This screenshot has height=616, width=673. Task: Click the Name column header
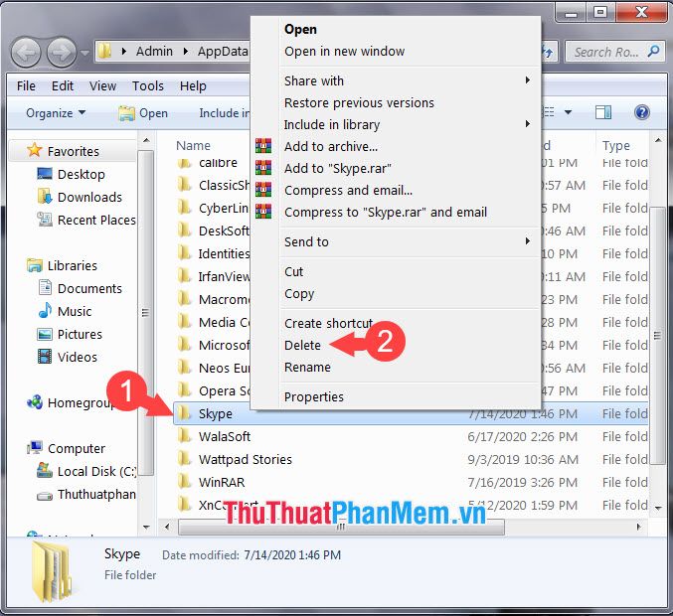click(193, 145)
